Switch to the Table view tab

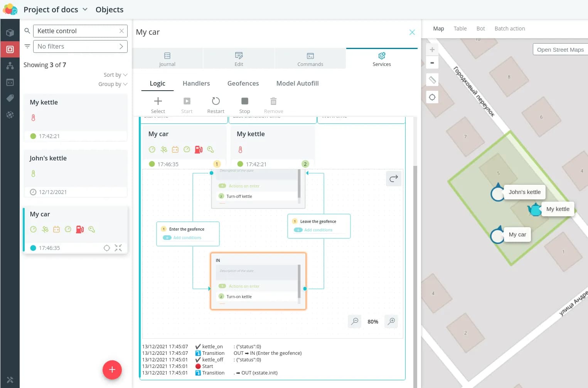coord(460,29)
